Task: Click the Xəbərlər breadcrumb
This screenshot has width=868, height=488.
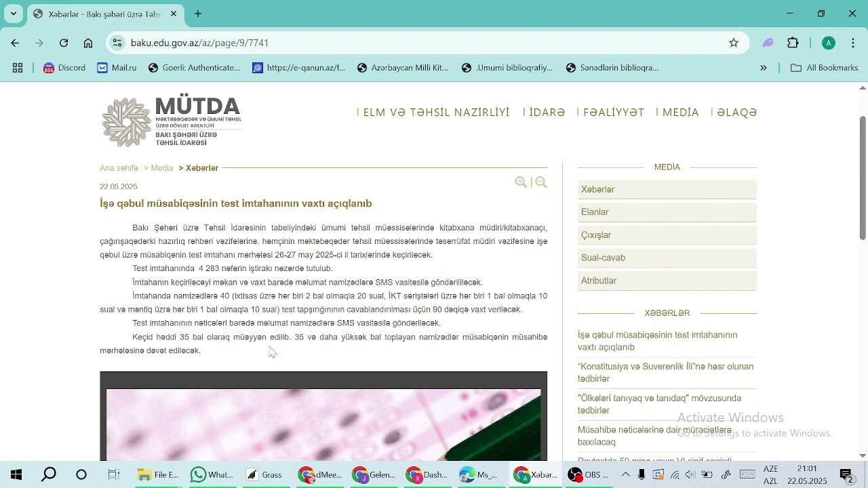Action: point(202,168)
